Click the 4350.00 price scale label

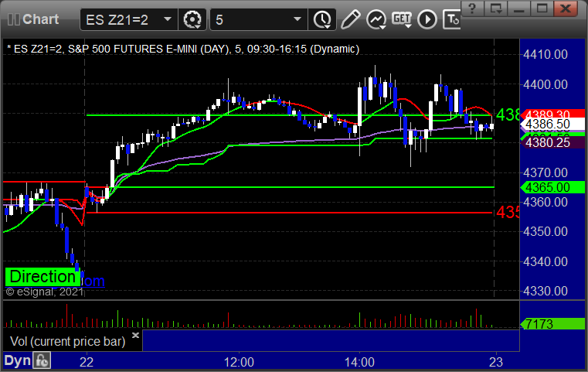546,231
